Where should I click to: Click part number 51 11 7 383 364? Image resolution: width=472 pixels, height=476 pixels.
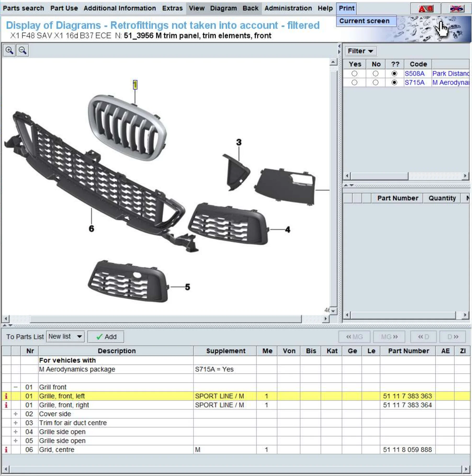point(407,405)
